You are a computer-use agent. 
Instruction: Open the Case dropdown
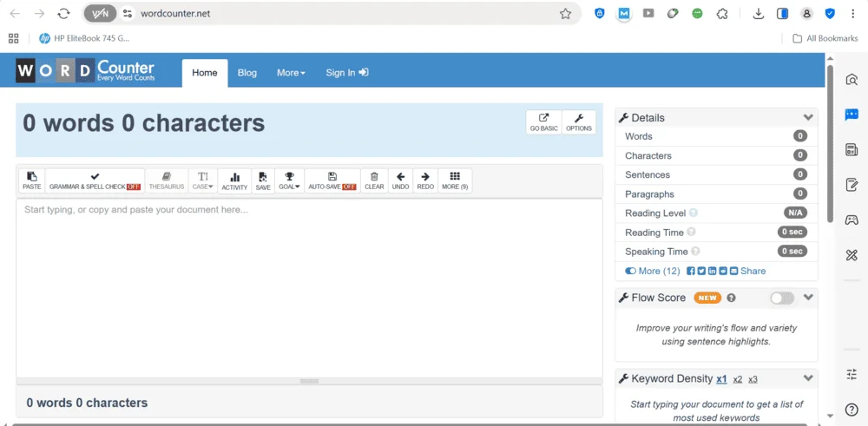click(203, 180)
